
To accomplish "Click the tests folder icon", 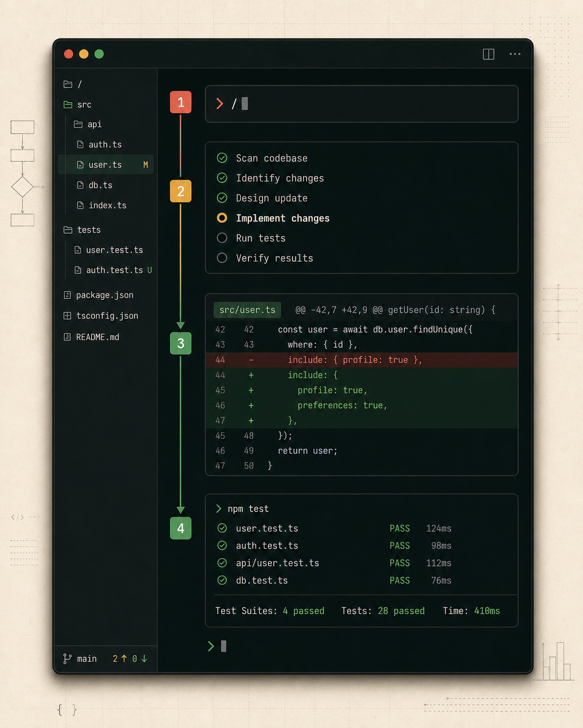I will click(68, 230).
